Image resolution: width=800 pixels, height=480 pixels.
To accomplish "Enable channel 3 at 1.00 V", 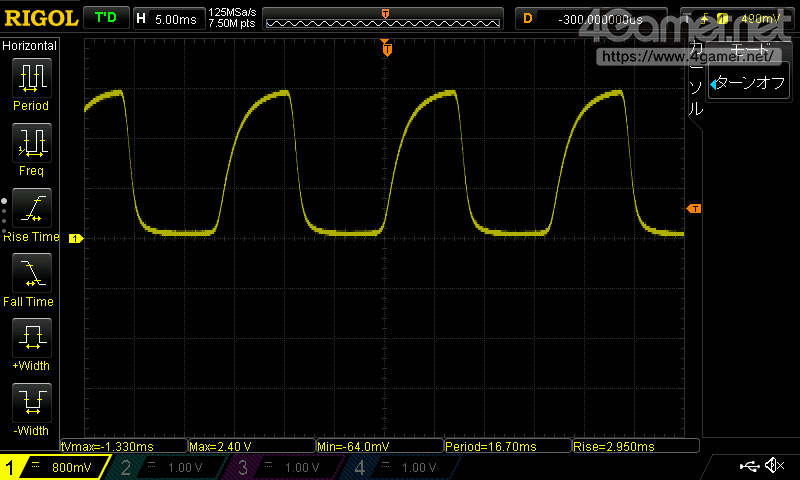I will point(283,467).
